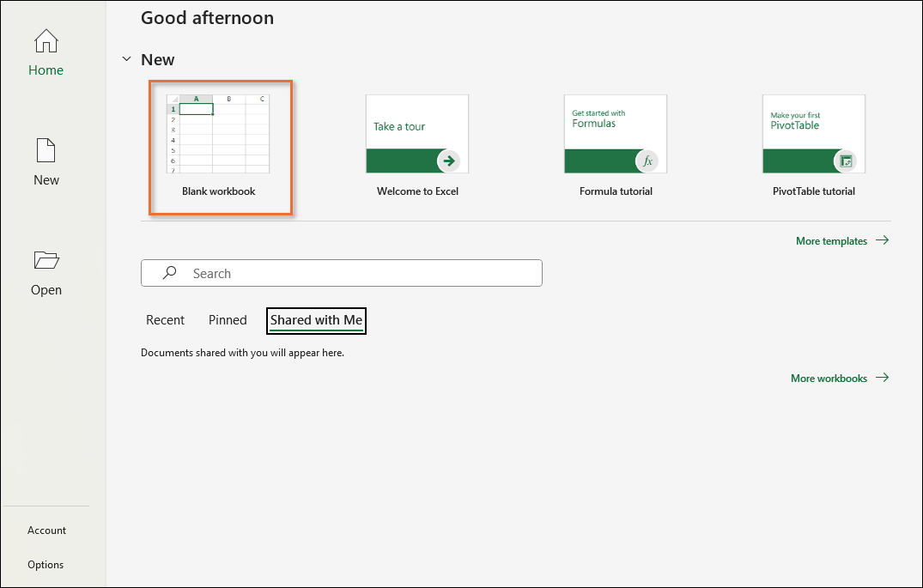
Task: Click the arrow next to More workbooks
Action: tap(882, 378)
